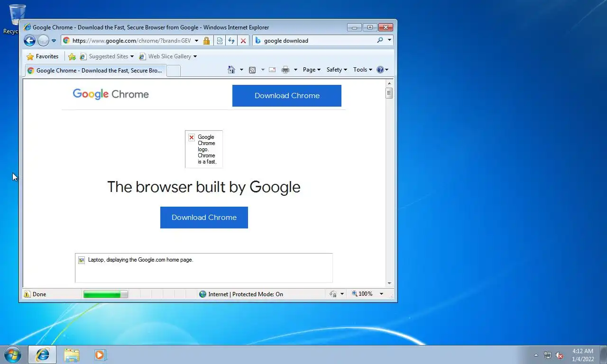Refresh the page with the arrows icon
The image size is (607, 364).
(x=231, y=41)
